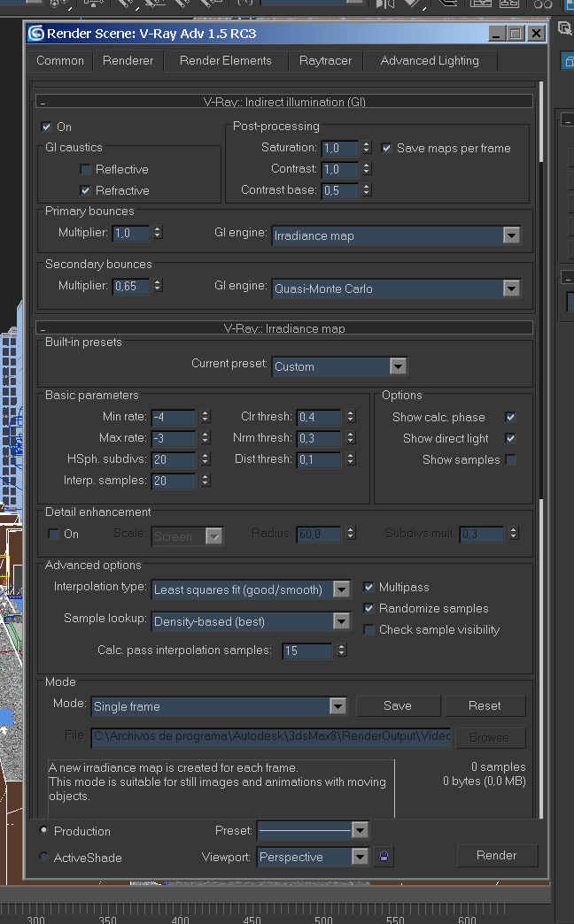Uncheck Save maps per frame
The width and height of the screenshot is (574, 924).
[x=386, y=148]
